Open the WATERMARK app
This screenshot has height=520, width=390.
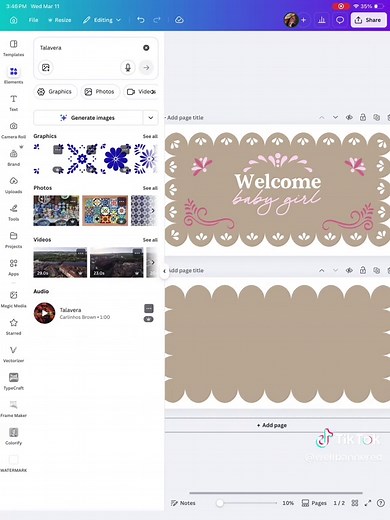[x=14, y=464]
